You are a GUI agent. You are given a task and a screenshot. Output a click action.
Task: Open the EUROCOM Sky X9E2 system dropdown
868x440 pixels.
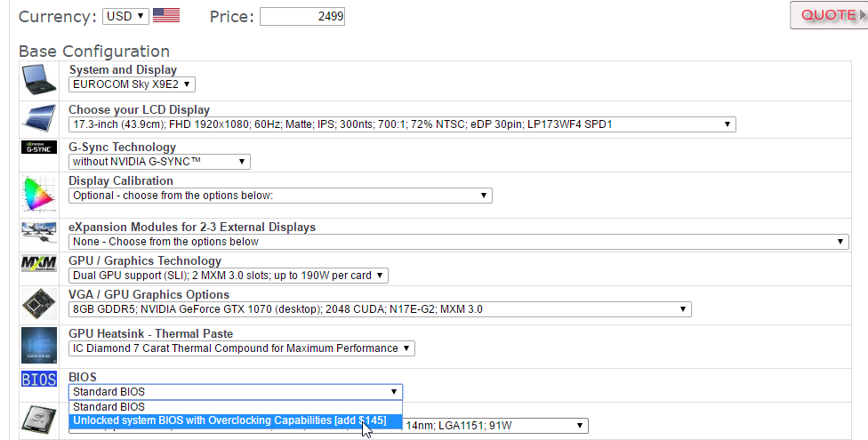tap(132, 84)
